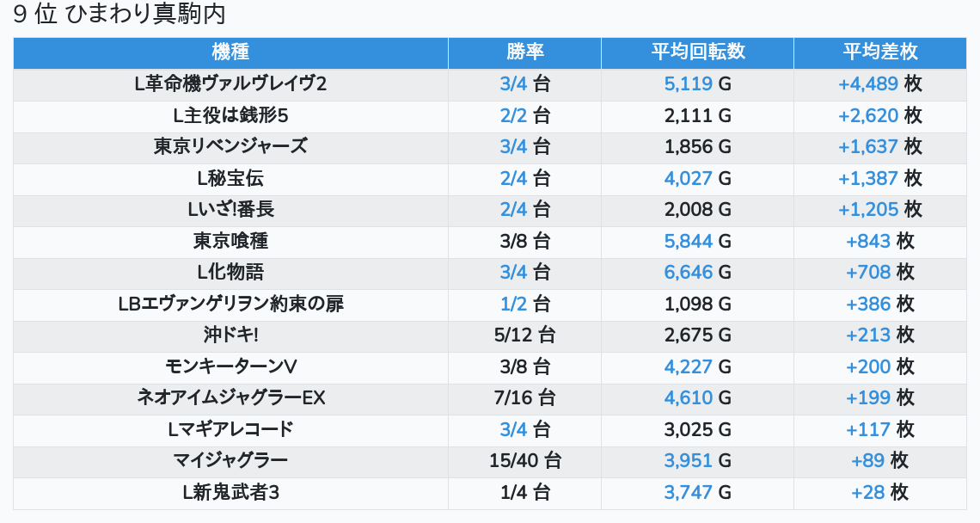Select the L新鬼武者3 machine row
Viewport: 980px width, 523px height.
230,492
